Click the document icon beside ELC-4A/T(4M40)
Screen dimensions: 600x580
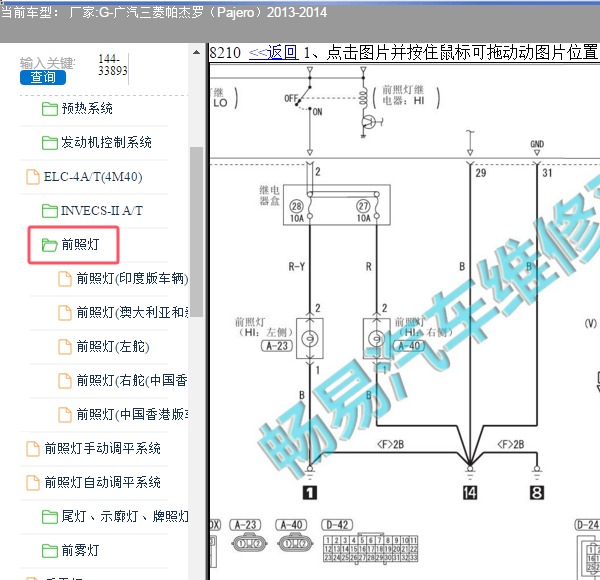coord(33,177)
